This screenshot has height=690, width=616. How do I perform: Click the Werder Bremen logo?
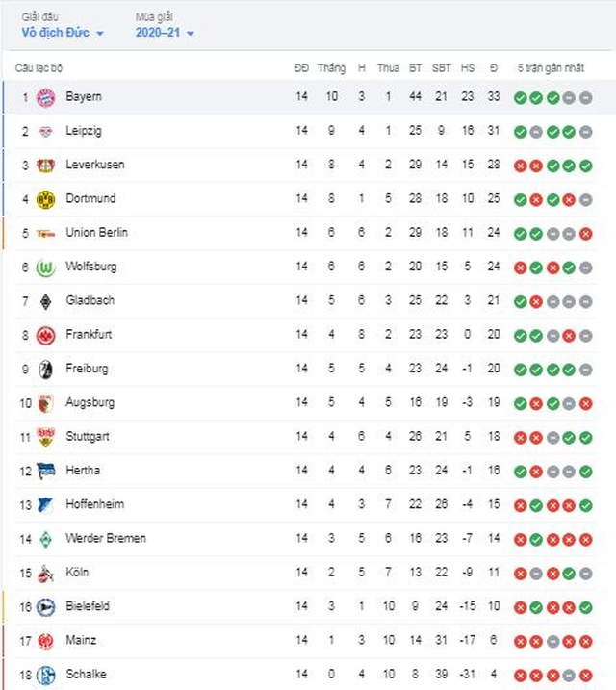[x=45, y=539]
